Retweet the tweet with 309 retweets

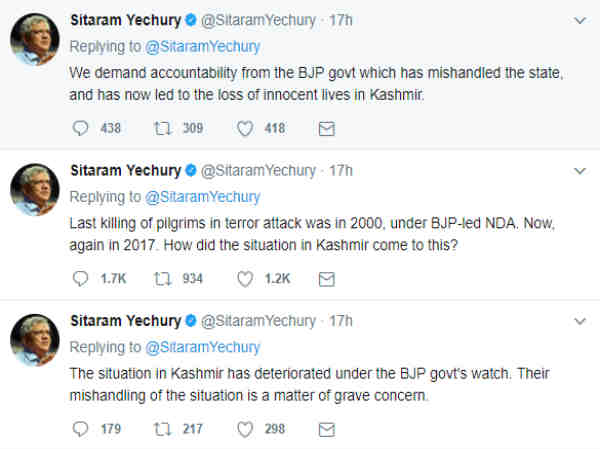(x=163, y=128)
